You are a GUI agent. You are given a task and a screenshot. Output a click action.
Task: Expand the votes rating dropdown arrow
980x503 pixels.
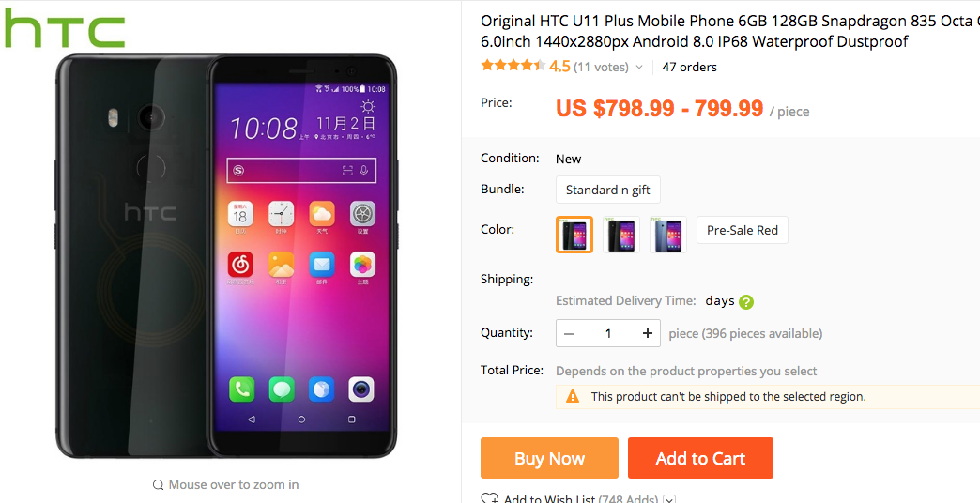[x=638, y=68]
